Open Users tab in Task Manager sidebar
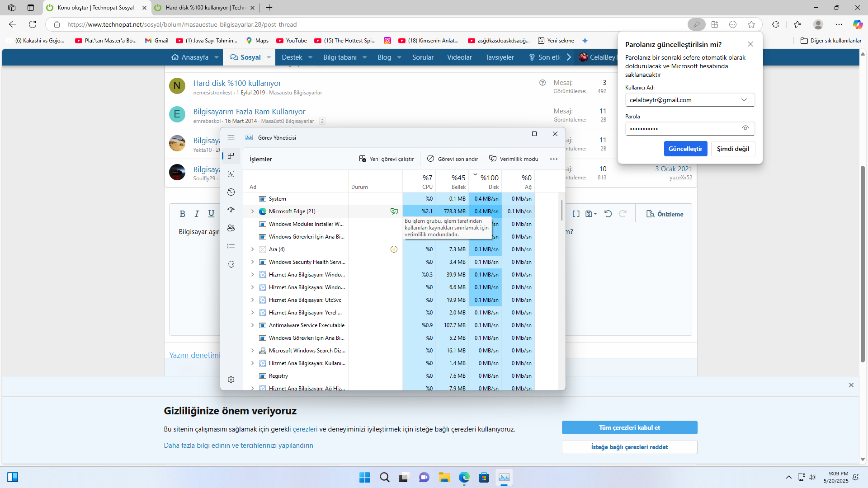Screen dimensions: 868x488 (x=231, y=228)
